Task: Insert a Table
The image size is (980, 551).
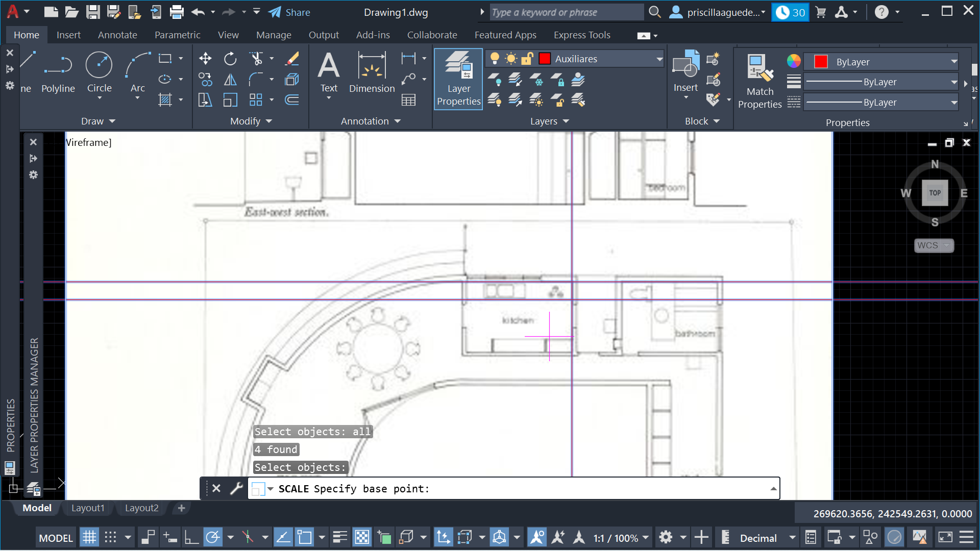Action: click(x=408, y=100)
